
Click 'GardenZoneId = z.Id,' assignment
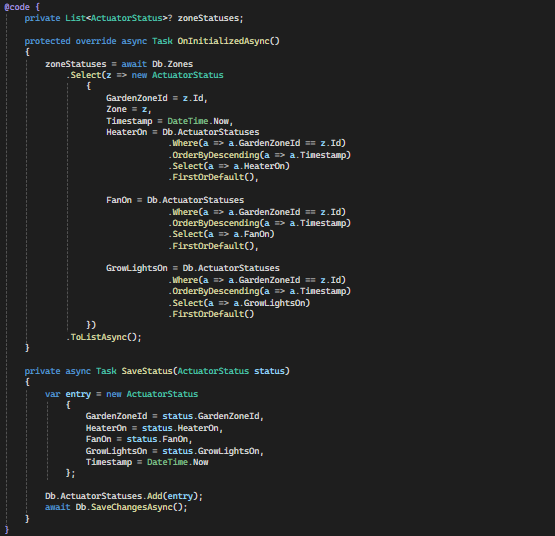[157, 98]
